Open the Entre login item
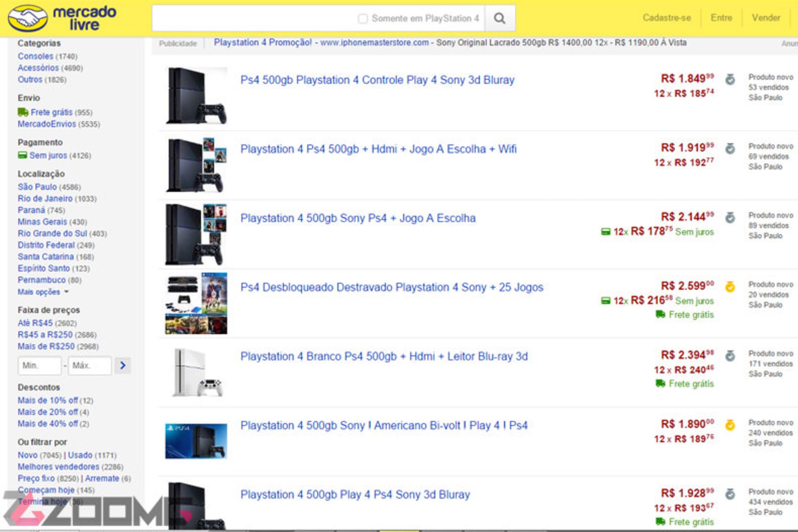This screenshot has width=798, height=532. [721, 18]
